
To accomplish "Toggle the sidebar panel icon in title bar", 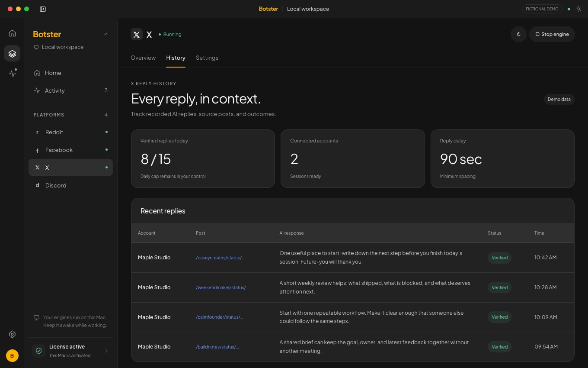I will [x=43, y=9].
